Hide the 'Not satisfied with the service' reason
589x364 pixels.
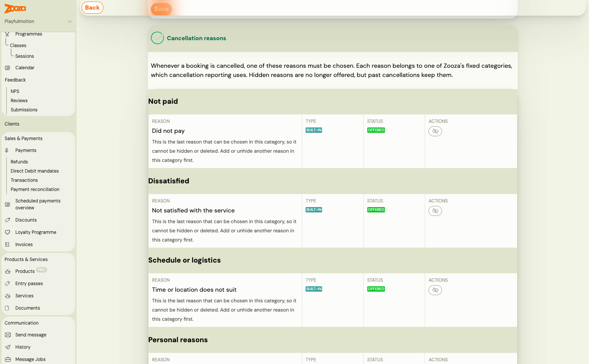(435, 211)
